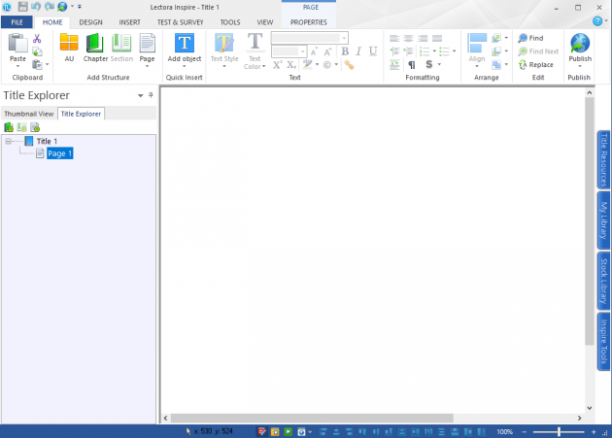Click the Undo arrow in title bar
Image resolution: width=612 pixels, height=438 pixels.
[36, 7]
